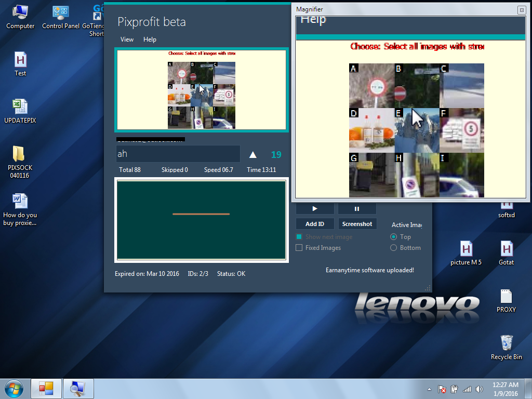Select the Top active image radio button
The height and width of the screenshot is (399, 532).
pos(394,237)
